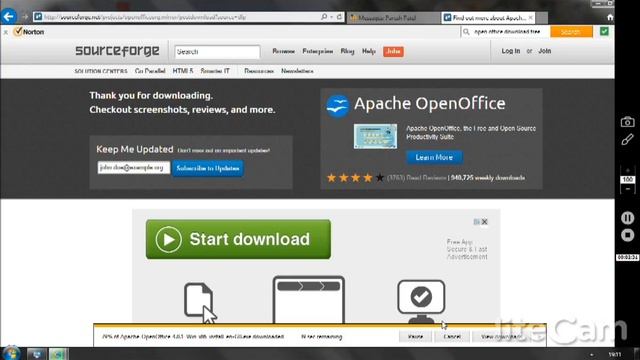The height and width of the screenshot is (360, 640).
Task: Close the 'Find out more about Apach...' tab
Action: coord(531,18)
